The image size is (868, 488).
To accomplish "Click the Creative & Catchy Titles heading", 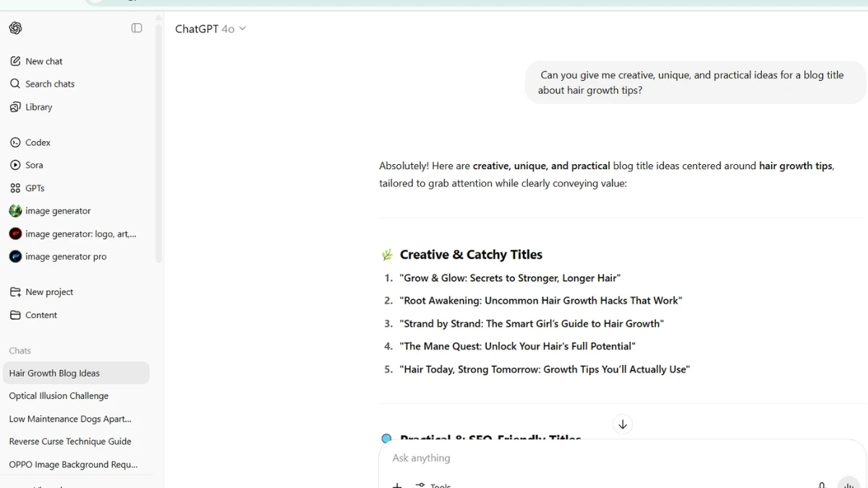I will 471,254.
